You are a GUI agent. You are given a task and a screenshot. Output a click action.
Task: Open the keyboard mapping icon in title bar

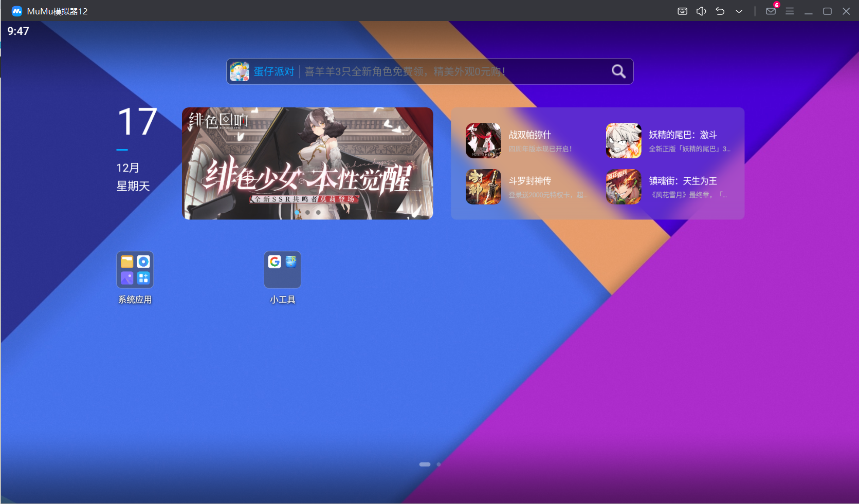(x=682, y=11)
